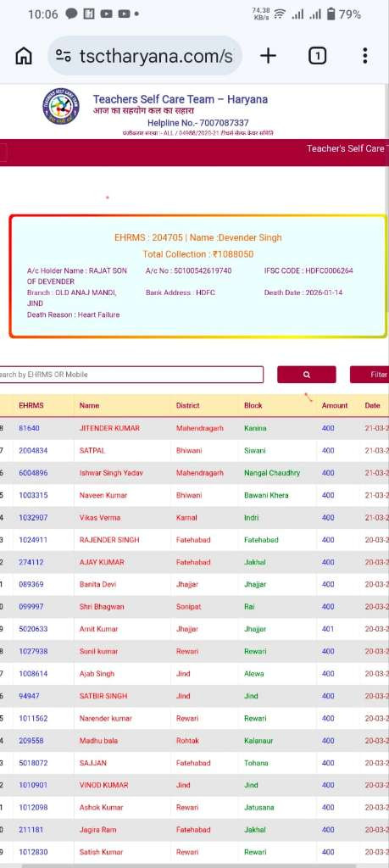Screen dimensions: 389x868
Task: Click district Sonipat
Action: click(187, 607)
